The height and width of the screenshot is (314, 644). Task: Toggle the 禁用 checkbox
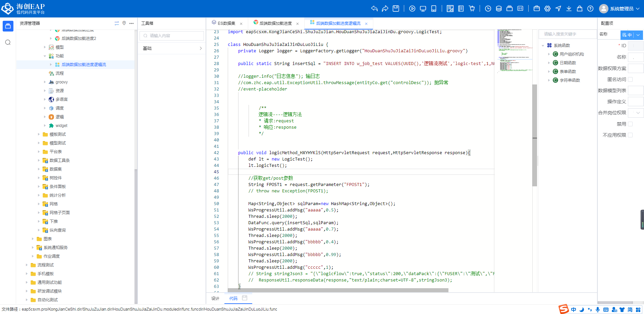coord(630,124)
